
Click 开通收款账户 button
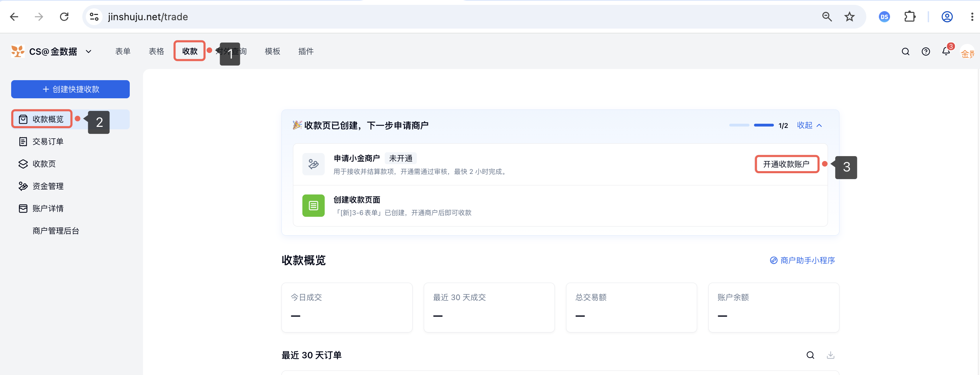coord(786,164)
